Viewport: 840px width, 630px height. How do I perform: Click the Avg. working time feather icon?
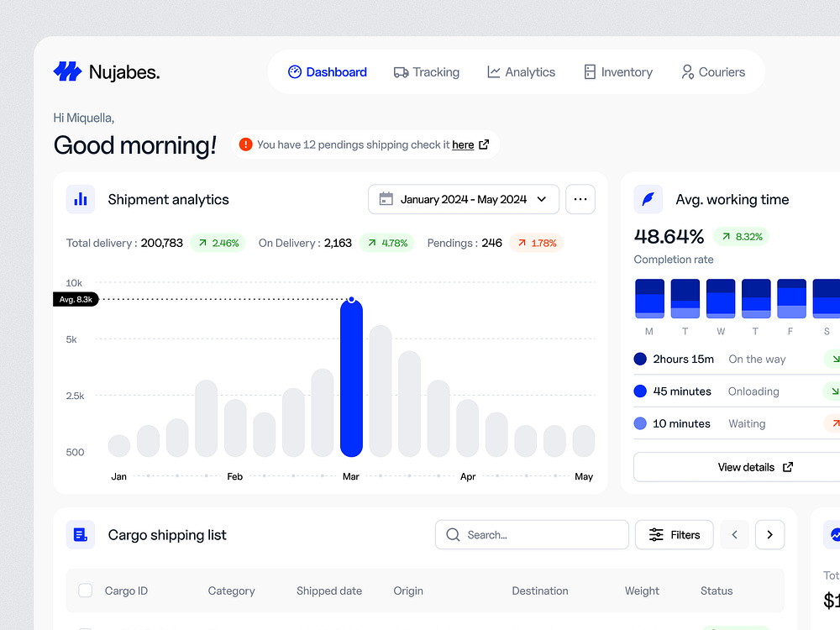[x=648, y=199]
